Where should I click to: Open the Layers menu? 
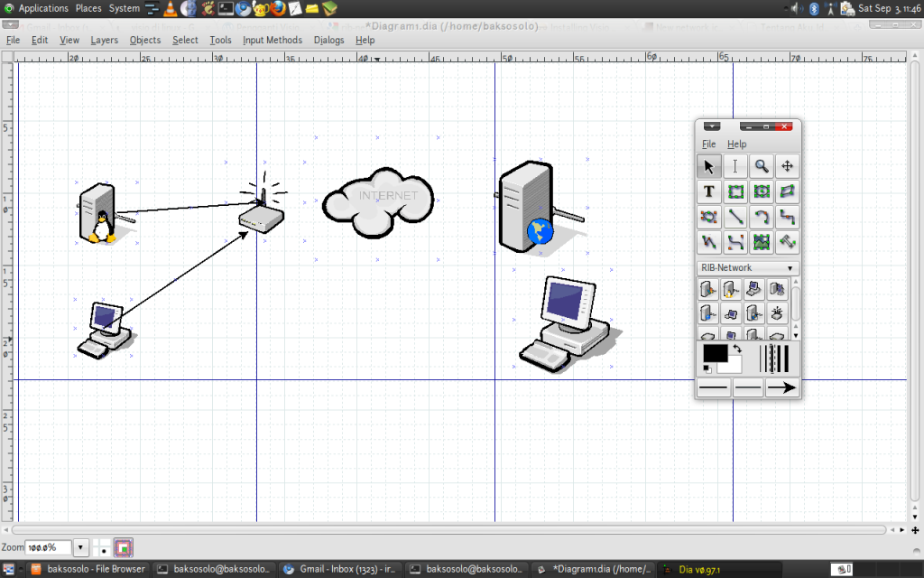(x=104, y=40)
